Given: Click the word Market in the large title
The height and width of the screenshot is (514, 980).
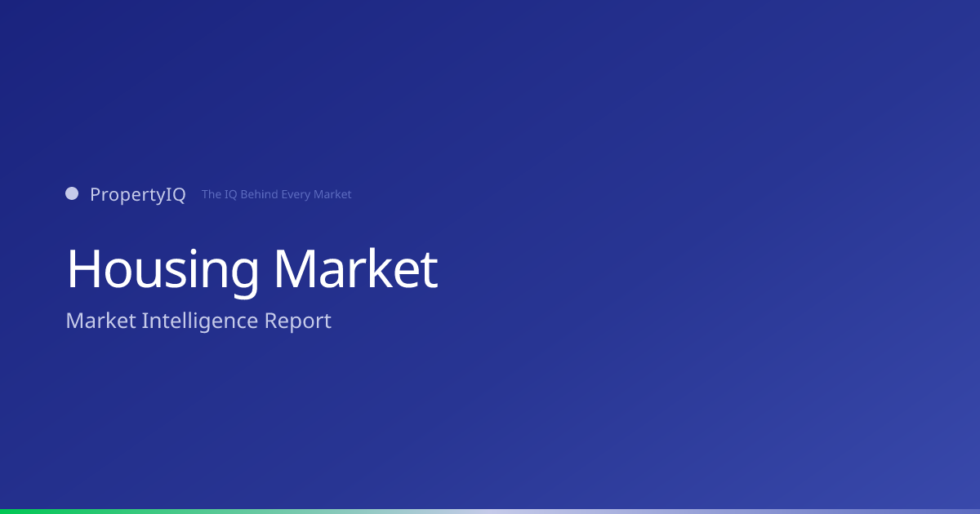Looking at the screenshot, I should [x=357, y=268].
